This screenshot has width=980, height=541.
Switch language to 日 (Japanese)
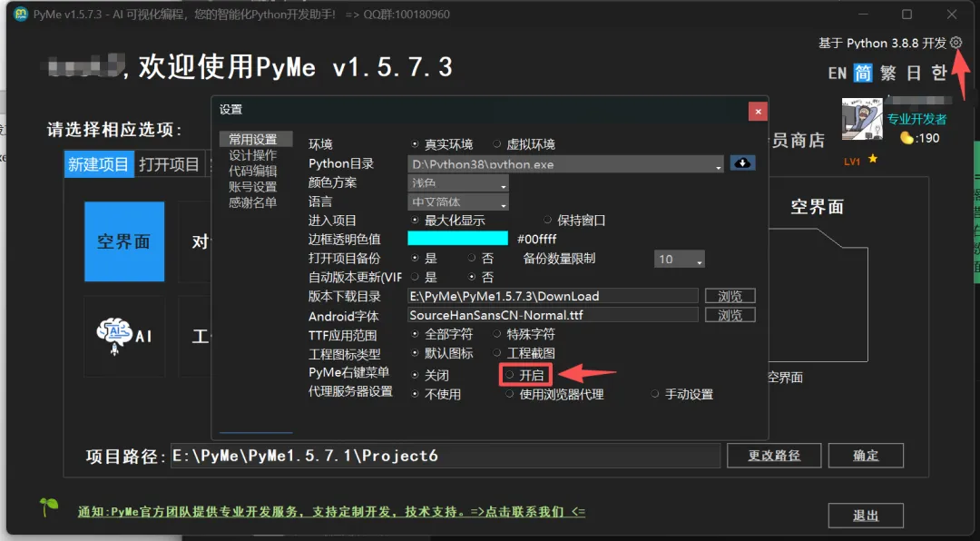click(914, 74)
